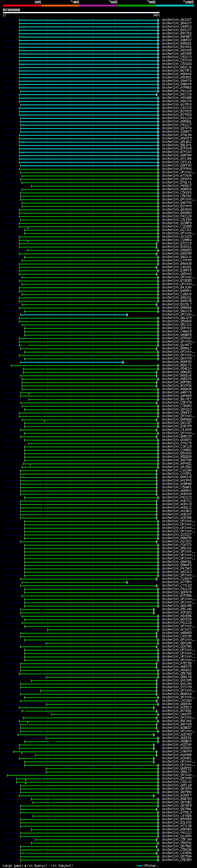Select the AV389988 query title
Image resolution: width=197 pixels, height=868 pixels.
[11, 10]
